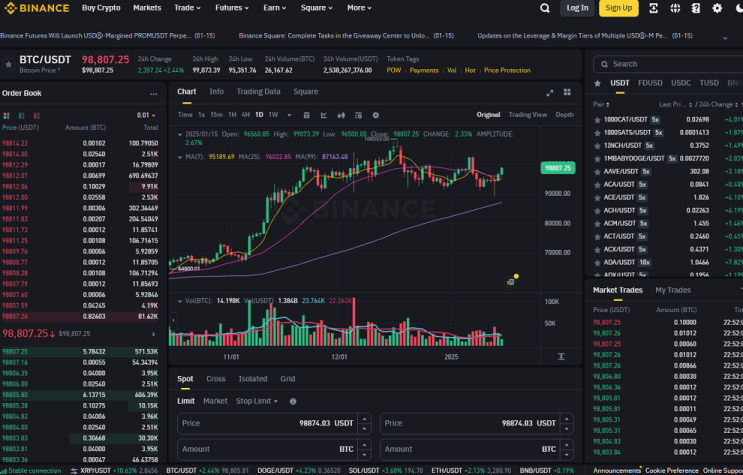Switch to the Isolated margin tab
The width and height of the screenshot is (743, 475).
253,379
